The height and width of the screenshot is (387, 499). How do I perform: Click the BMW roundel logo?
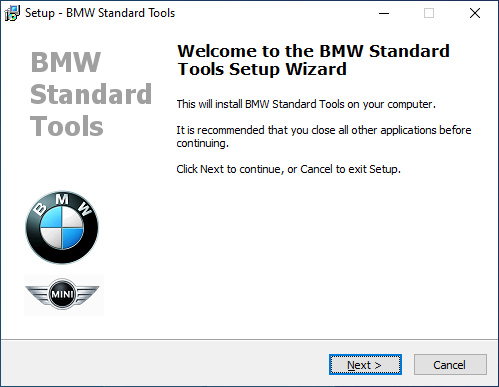(62, 227)
